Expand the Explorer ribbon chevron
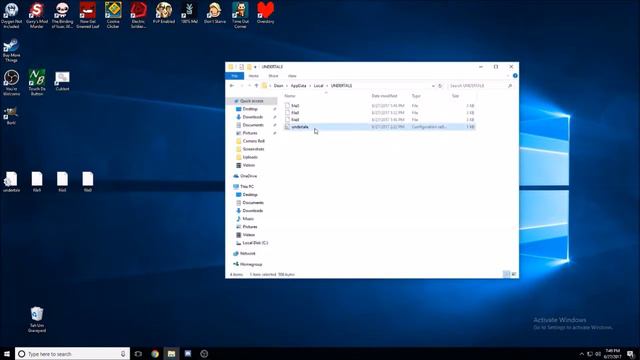Viewport: 640px width, 360px height. [508, 76]
